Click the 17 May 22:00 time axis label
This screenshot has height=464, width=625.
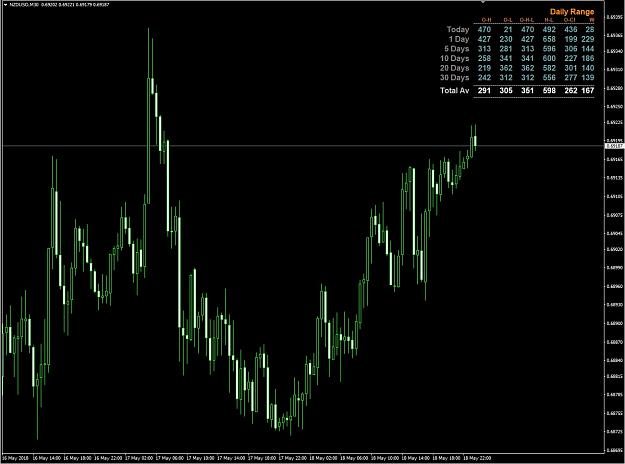click(293, 458)
